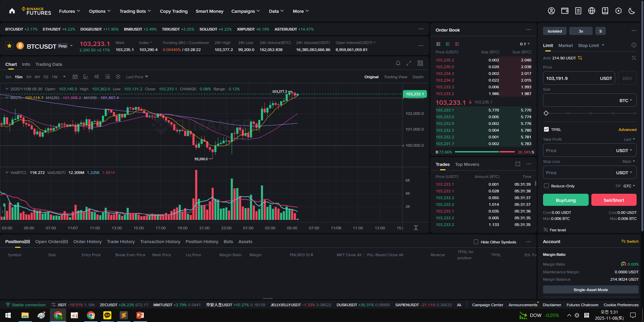Screen dimensions: 644x322
Task: Change order book tick size 0.1
Action: [525, 44]
